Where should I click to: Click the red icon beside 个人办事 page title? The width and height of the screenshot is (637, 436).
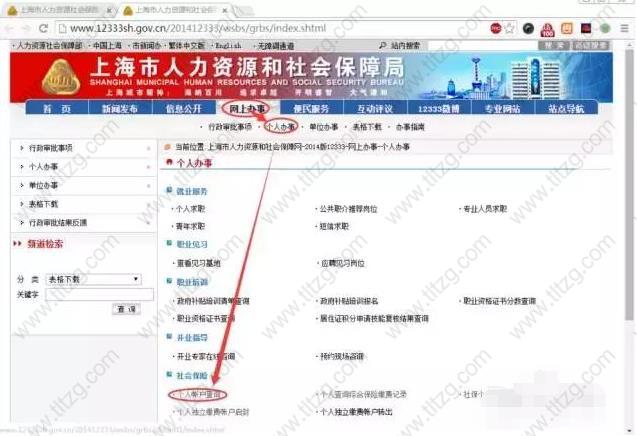click(169, 162)
